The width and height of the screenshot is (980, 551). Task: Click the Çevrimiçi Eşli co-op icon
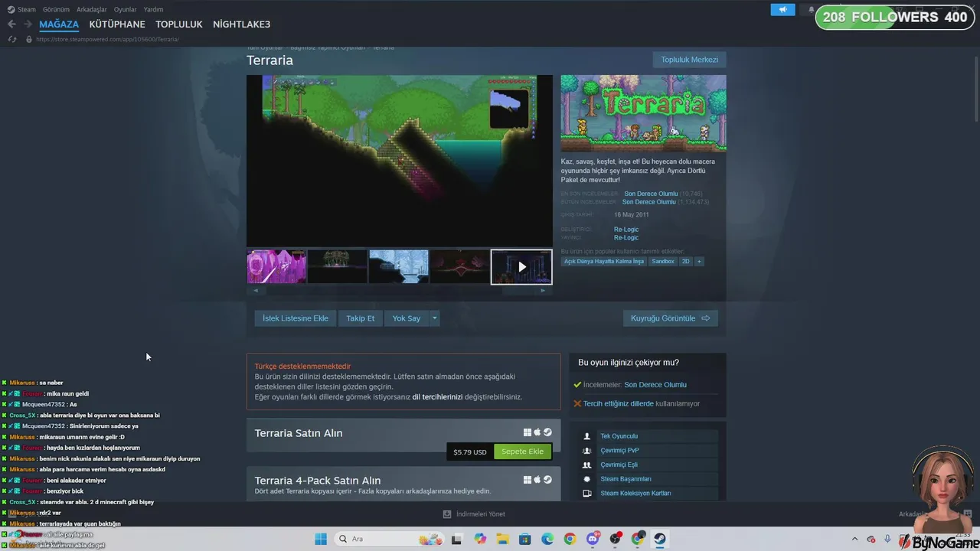(x=587, y=465)
